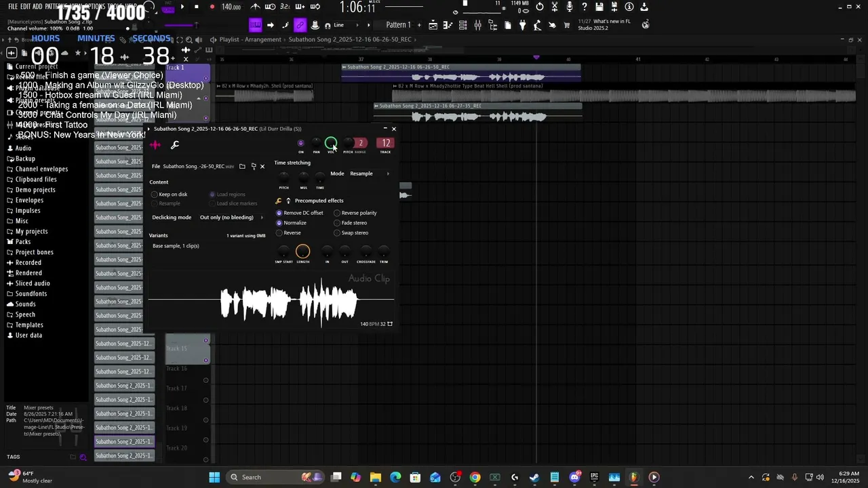Click the save disk icon in top toolbar
Viewport: 868px width, 488px height.
(599, 7)
